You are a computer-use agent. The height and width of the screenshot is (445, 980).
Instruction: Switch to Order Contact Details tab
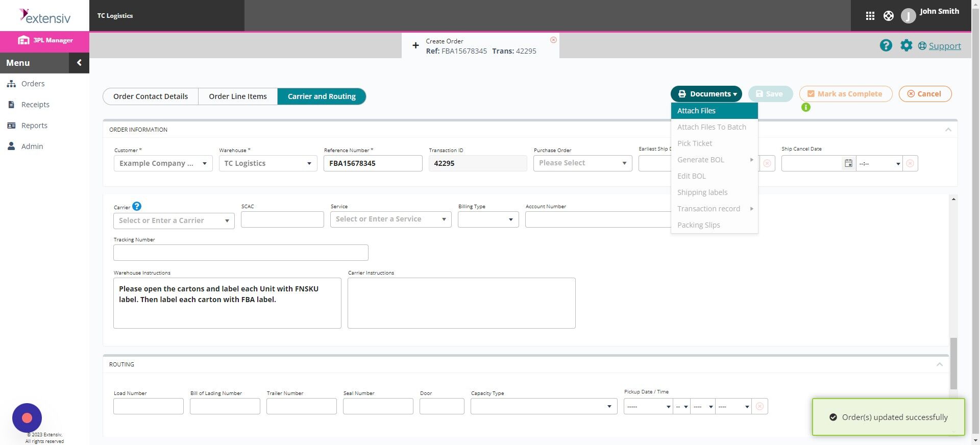[151, 96]
